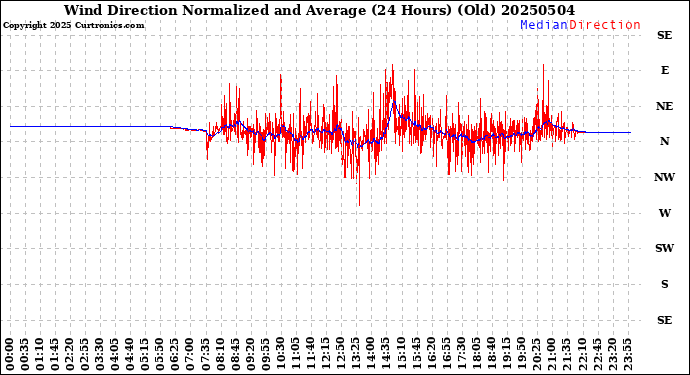Click the 11:40 time axis label
The width and height of the screenshot is (690, 375).
pos(311,354)
